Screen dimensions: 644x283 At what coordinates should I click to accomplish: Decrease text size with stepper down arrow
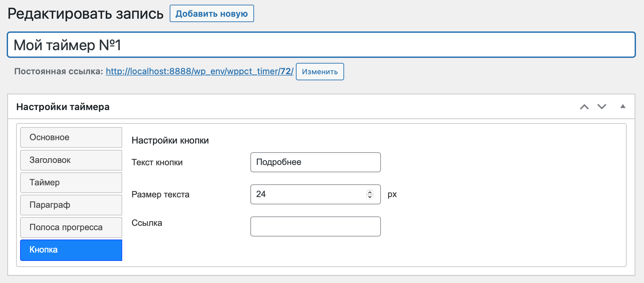coord(370,197)
